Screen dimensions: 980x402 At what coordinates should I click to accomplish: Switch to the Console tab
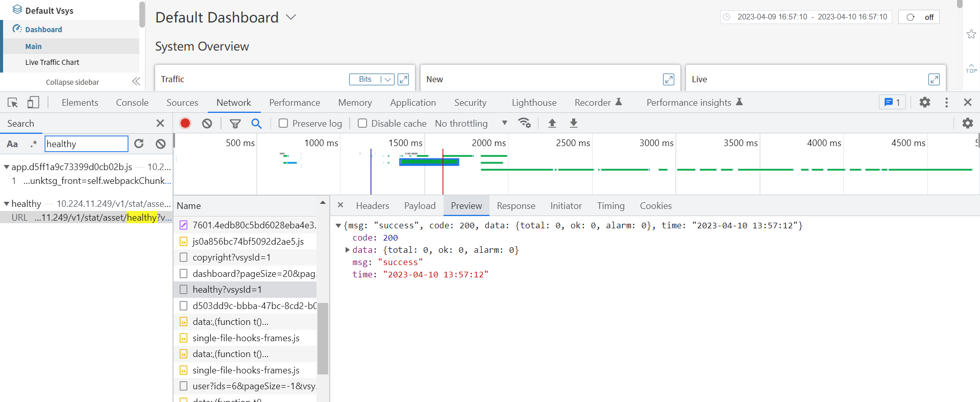(x=132, y=103)
